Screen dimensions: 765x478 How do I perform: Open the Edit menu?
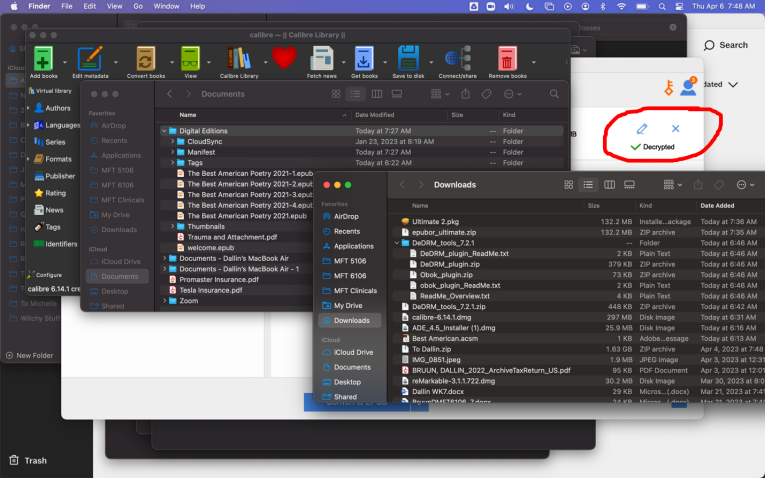coord(89,6)
